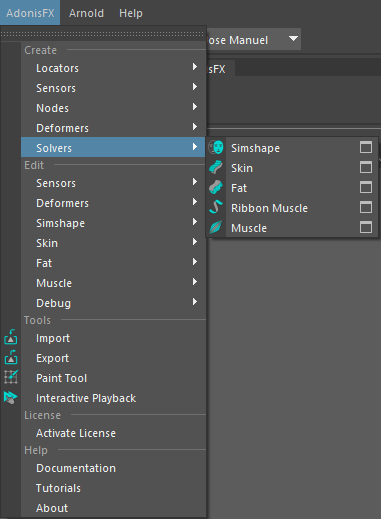This screenshot has width=381, height=519.
Task: Expand the Create Sensors submenu arrow
Action: pos(195,87)
